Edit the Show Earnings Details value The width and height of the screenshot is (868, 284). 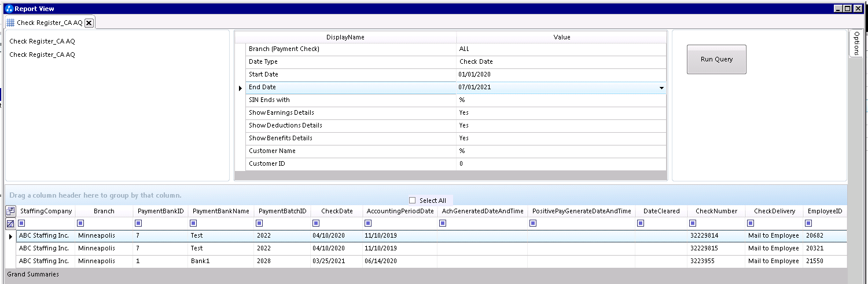click(x=561, y=113)
